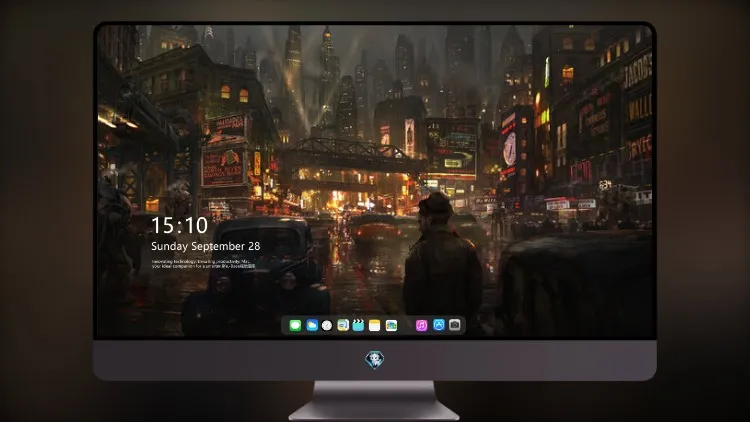750x422 pixels.
Task: Open the green Messages app in dock
Action: (x=295, y=325)
